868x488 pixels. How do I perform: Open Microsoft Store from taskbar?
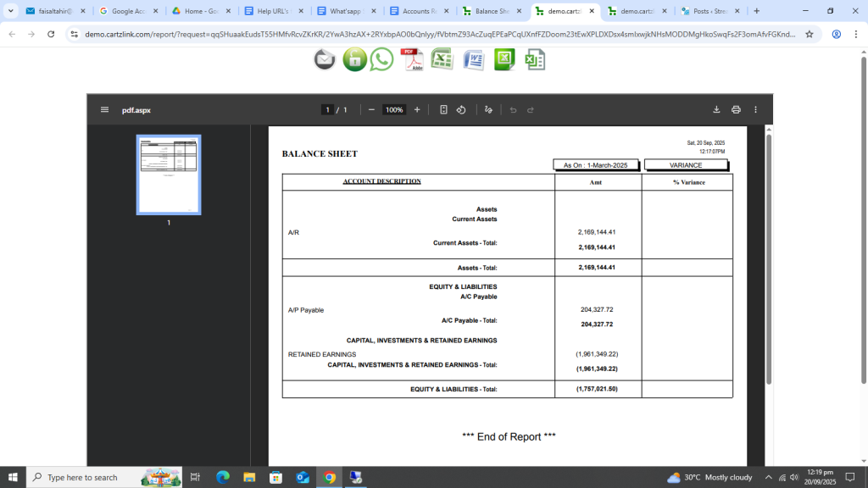coord(275,477)
